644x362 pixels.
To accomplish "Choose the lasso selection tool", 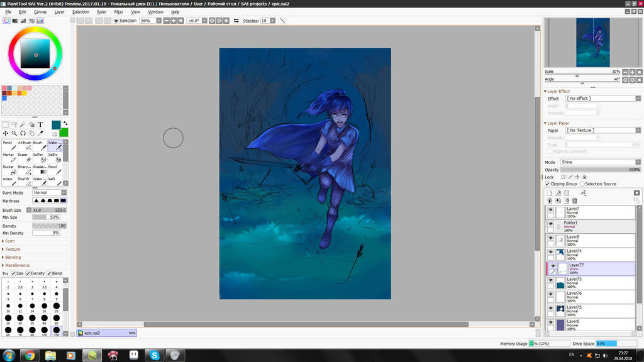I will (x=14, y=124).
